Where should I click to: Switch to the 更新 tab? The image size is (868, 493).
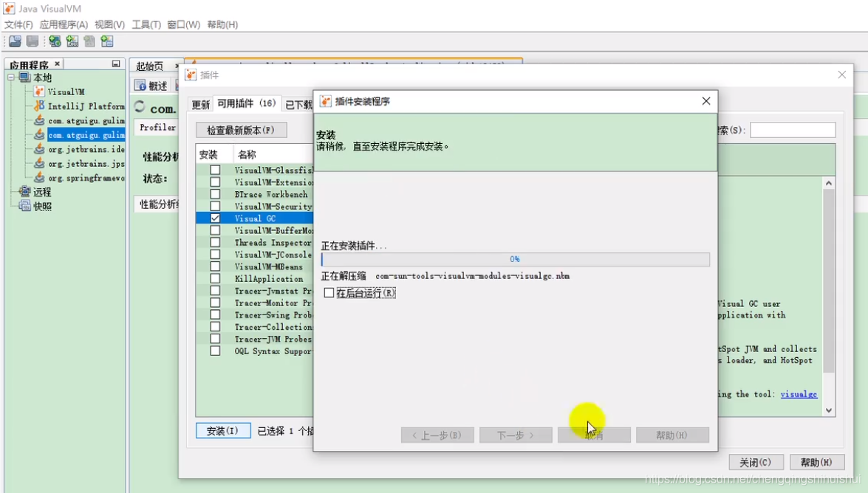[x=200, y=104]
